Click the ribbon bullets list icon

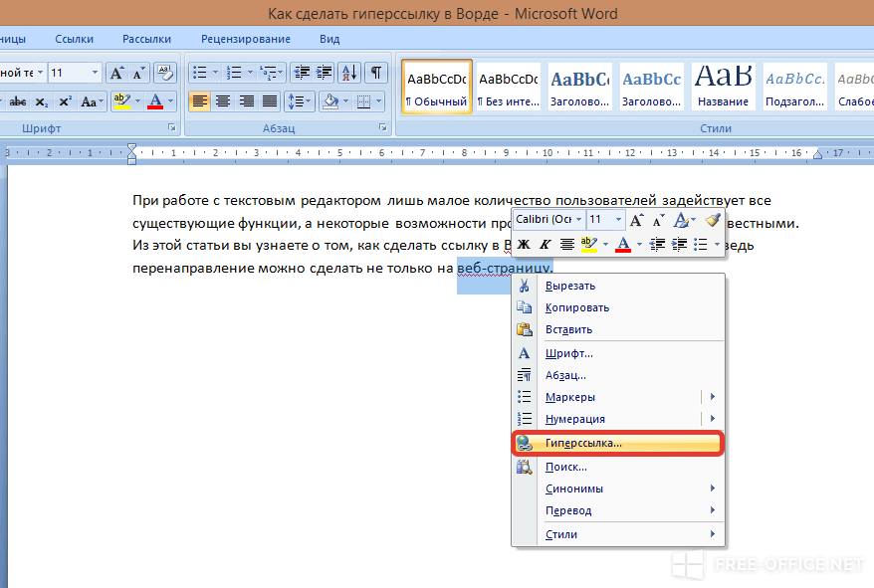tap(199, 73)
